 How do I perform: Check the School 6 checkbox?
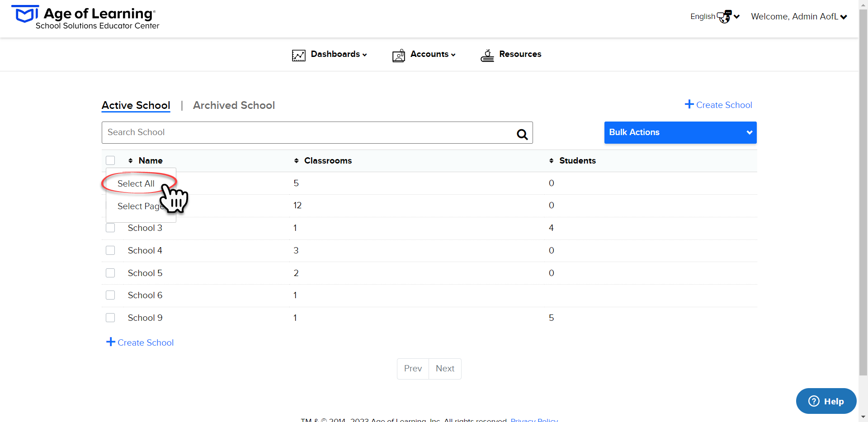(110, 295)
